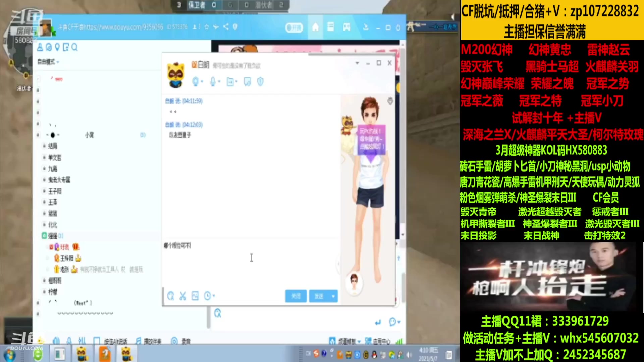
Task: Open the list page icon in the YY header
Action: 331,27
